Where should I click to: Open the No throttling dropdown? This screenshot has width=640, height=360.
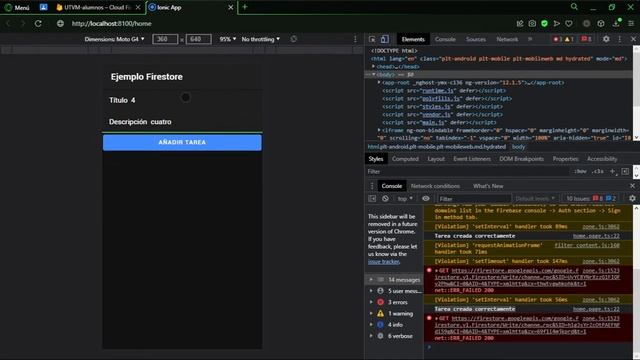260,39
